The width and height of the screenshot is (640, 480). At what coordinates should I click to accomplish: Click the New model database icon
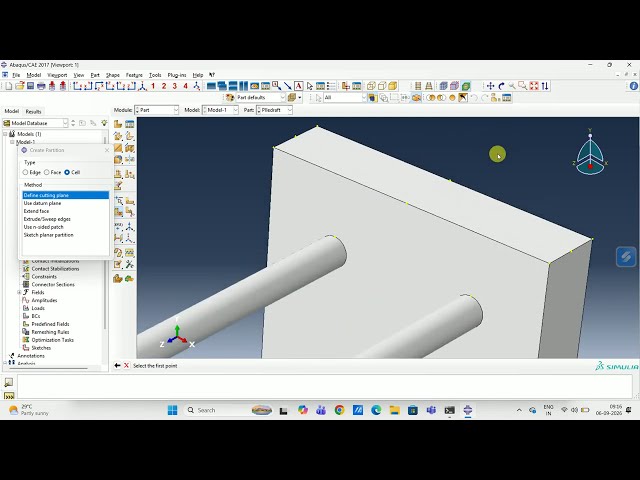pyautogui.click(x=9, y=86)
